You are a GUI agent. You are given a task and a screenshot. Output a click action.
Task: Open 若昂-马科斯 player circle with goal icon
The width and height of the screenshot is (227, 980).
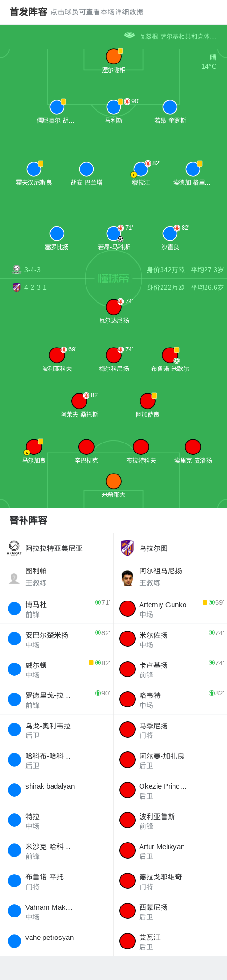113,233
